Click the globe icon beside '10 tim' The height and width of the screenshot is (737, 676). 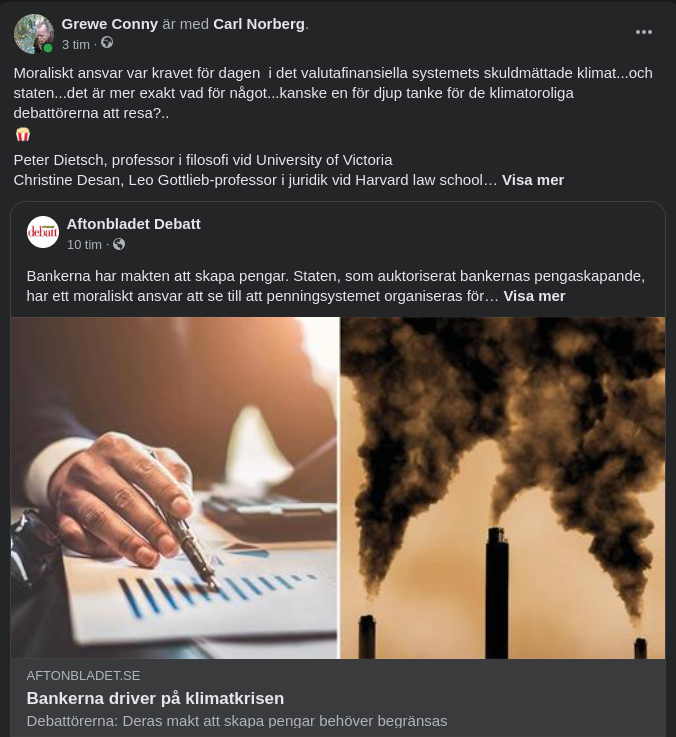pos(119,244)
